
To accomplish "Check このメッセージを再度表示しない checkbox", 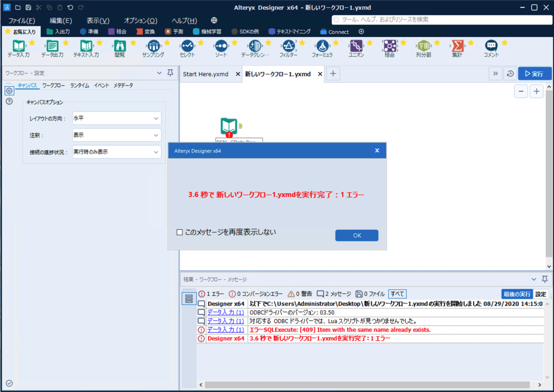I will point(180,232).
